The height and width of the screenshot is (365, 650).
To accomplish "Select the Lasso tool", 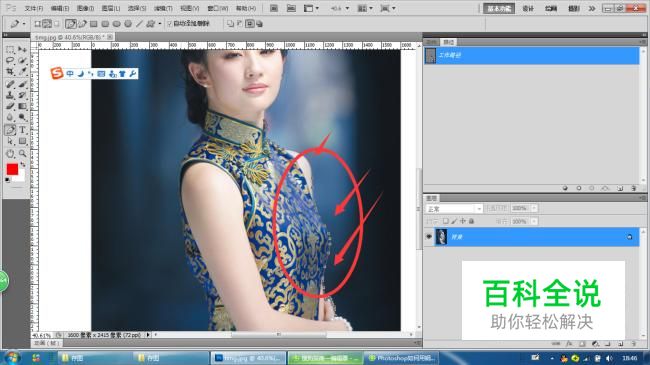I will 10,61.
